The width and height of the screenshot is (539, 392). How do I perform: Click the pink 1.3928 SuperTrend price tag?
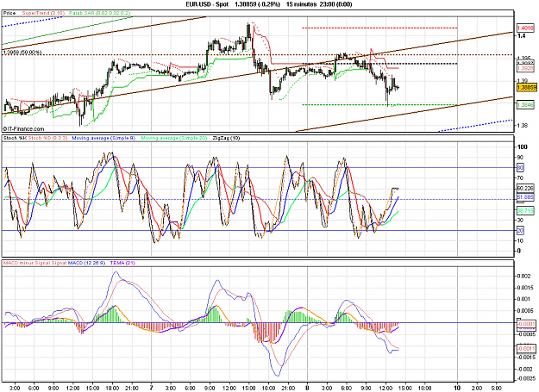tap(525, 68)
